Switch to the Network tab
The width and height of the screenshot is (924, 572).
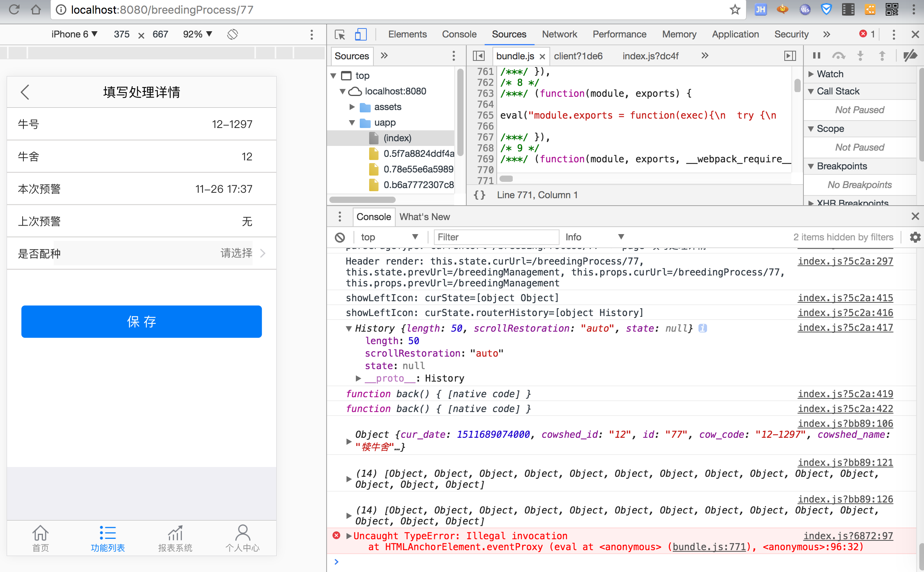559,34
